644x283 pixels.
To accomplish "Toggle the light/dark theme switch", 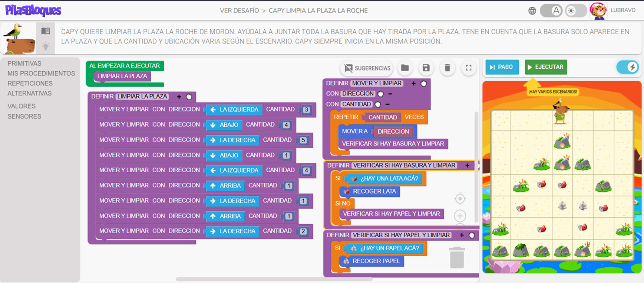I will [575, 10].
